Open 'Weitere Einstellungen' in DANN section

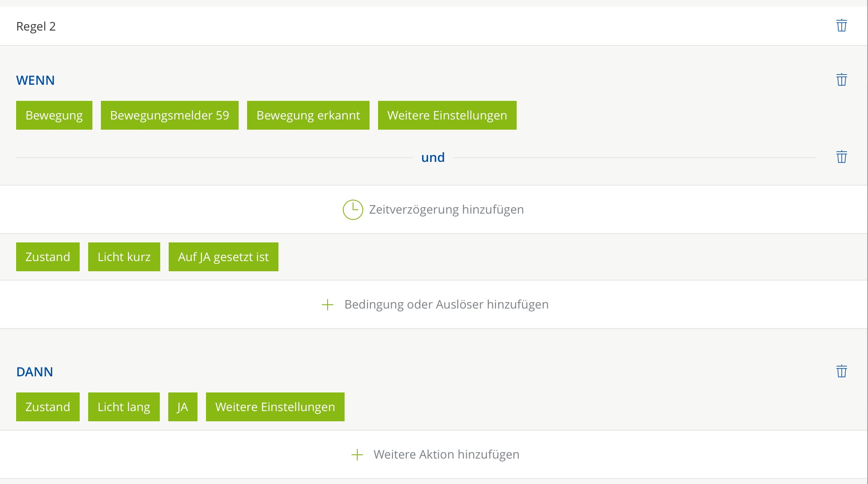[x=275, y=407]
